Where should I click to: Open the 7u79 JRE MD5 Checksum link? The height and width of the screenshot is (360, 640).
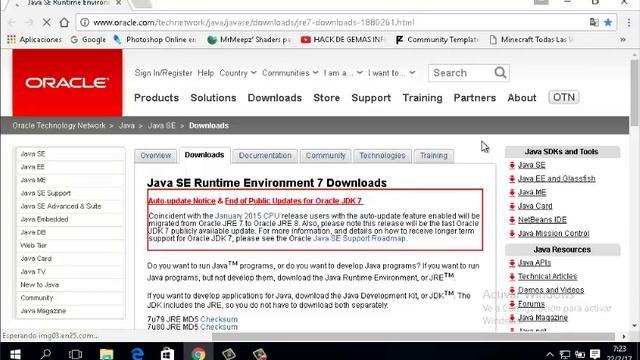(219, 319)
